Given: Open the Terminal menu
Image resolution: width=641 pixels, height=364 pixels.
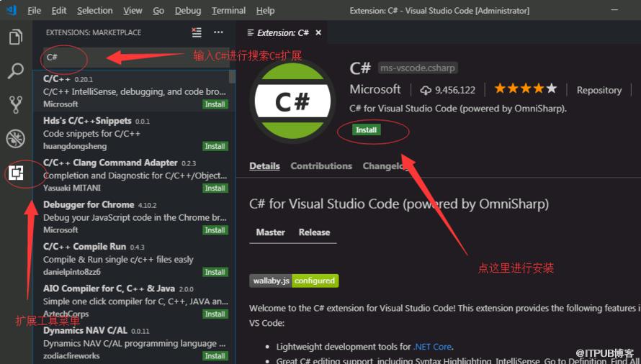Looking at the screenshot, I should (228, 11).
